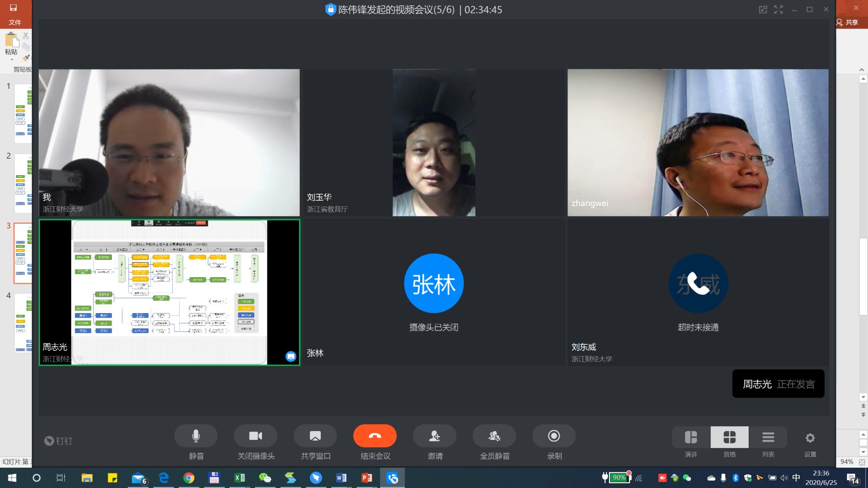Select 周志光 shared screen tile
868x488 pixels.
point(169,292)
